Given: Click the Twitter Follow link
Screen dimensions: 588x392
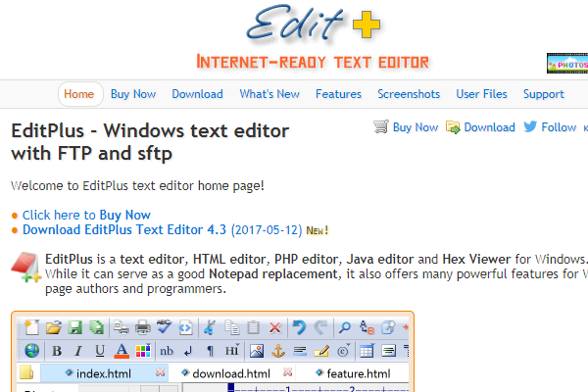Looking at the screenshot, I should (x=559, y=127).
